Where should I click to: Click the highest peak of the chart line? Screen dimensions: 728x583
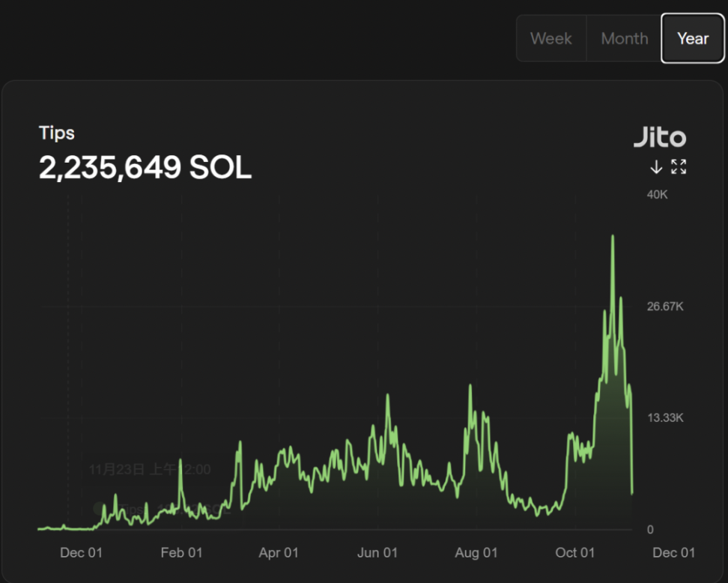click(613, 237)
